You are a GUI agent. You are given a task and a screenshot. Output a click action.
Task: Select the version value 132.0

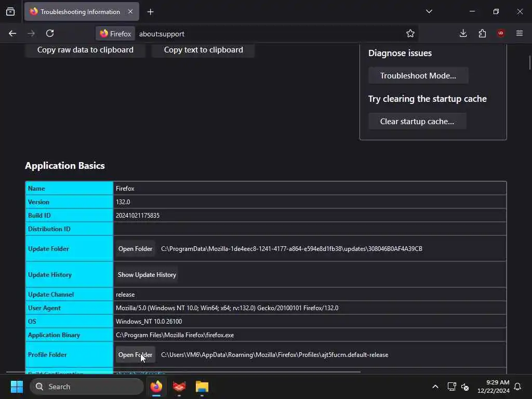[x=123, y=202]
